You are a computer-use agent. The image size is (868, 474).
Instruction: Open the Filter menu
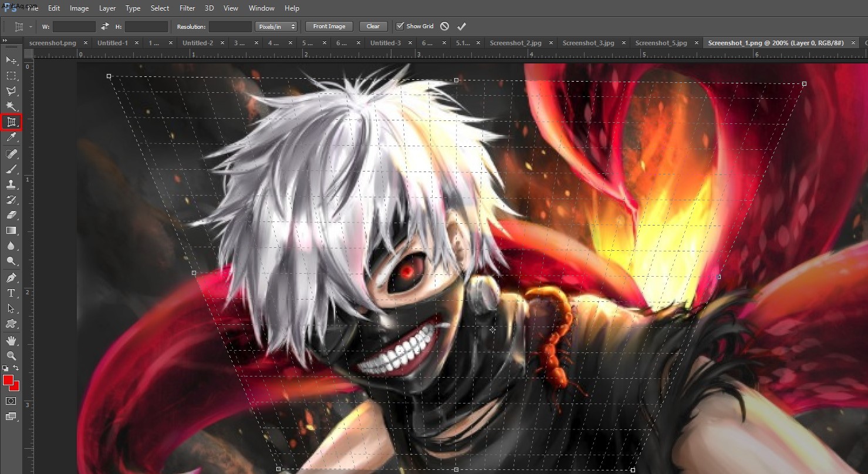187,8
